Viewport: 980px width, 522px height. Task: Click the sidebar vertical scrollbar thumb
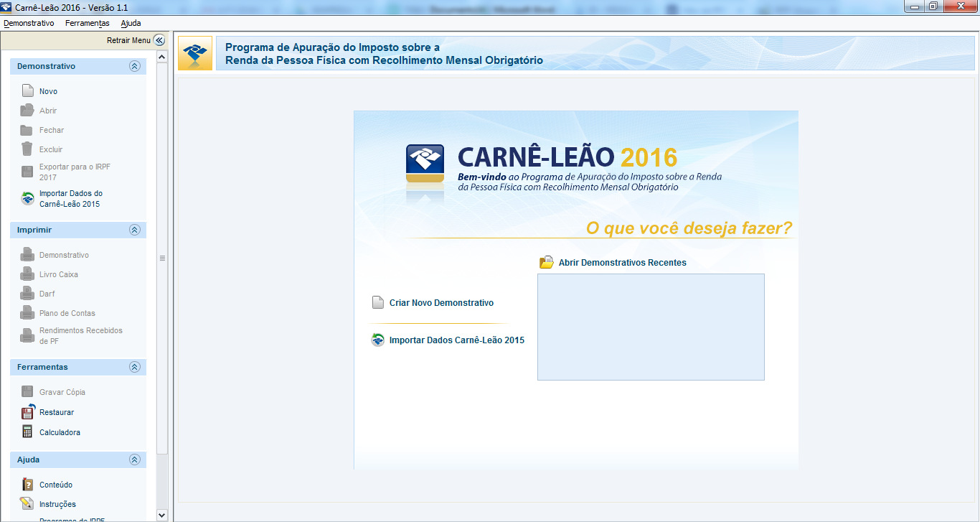click(161, 258)
